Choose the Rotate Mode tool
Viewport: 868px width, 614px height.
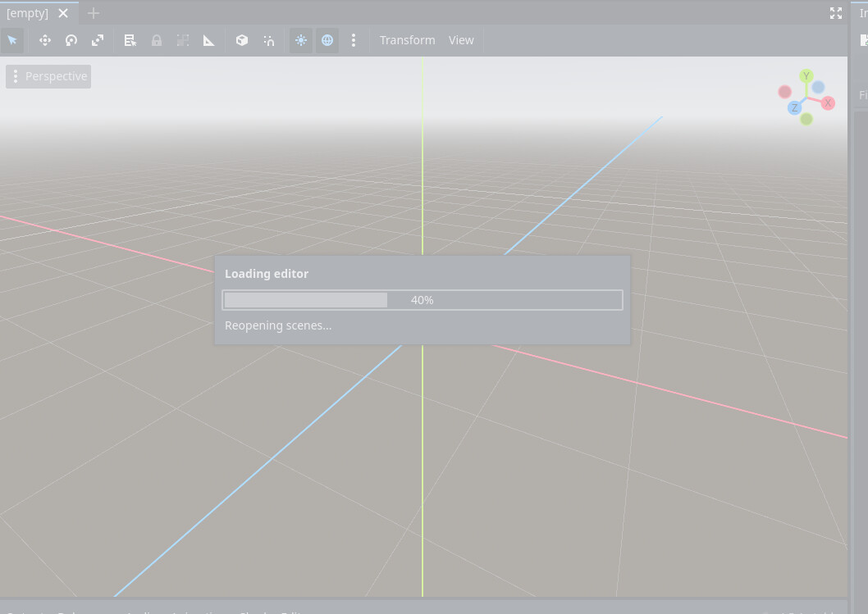[71, 40]
